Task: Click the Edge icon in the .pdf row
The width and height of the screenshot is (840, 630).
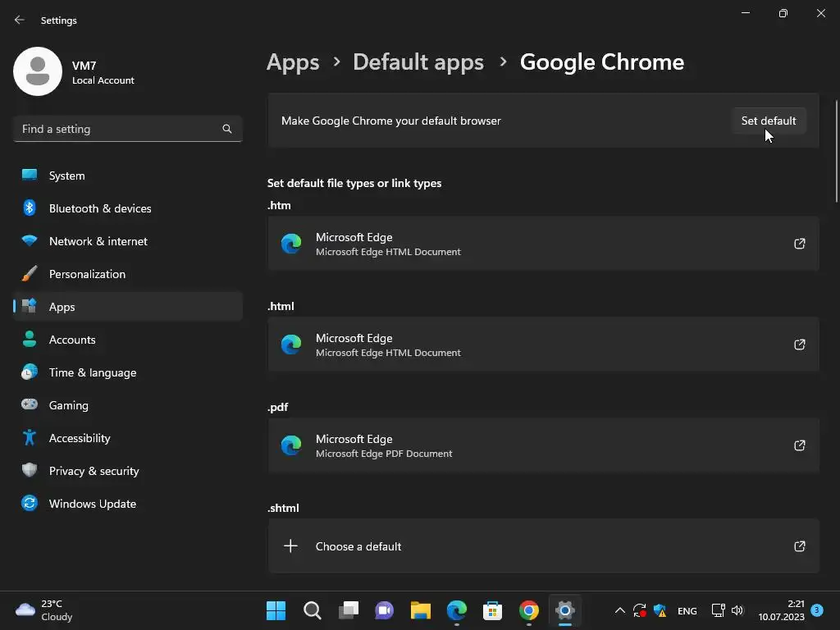Action: [291, 445]
